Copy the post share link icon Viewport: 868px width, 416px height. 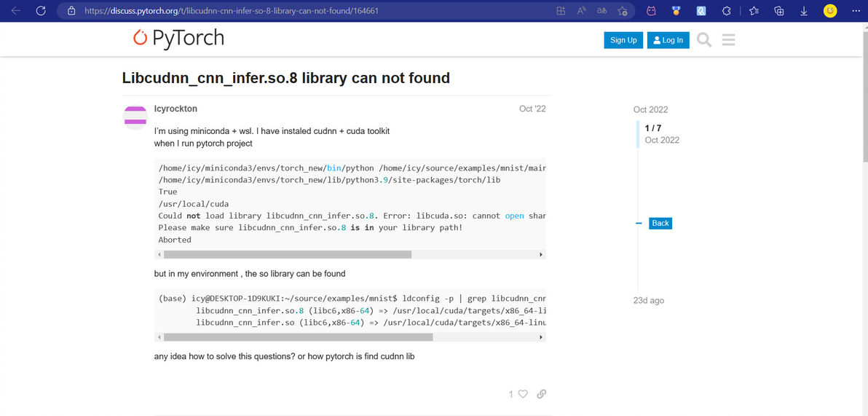pyautogui.click(x=541, y=394)
